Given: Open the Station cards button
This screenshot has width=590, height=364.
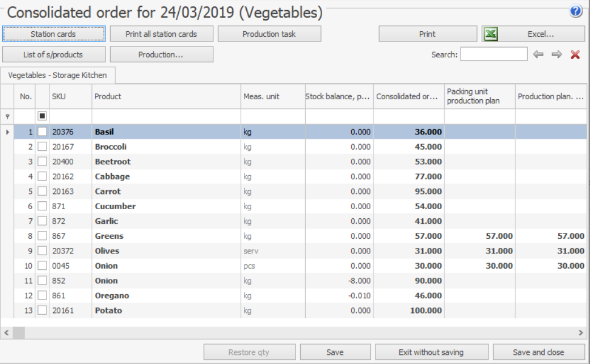Looking at the screenshot, I should click(54, 34).
